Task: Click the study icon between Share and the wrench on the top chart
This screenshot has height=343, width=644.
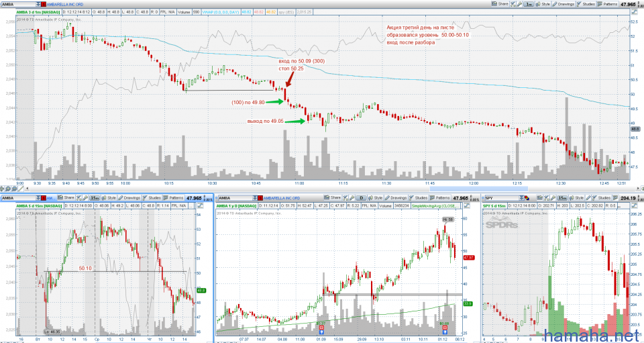Action: [513, 4]
